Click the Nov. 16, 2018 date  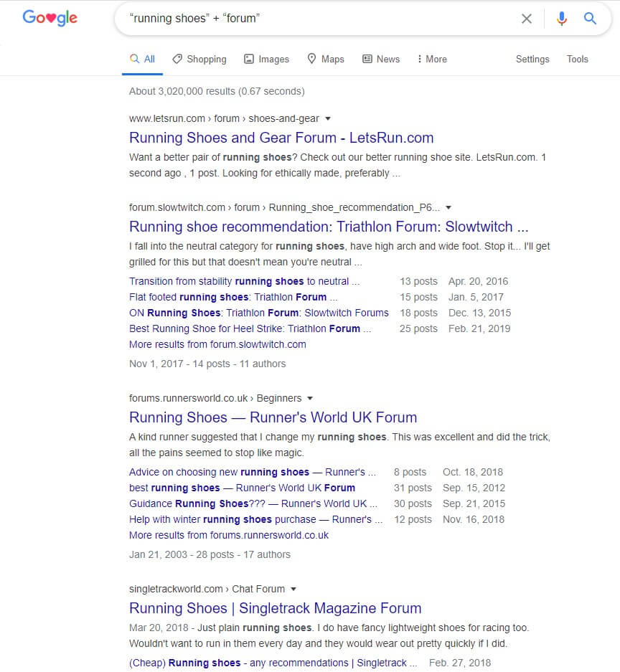474,519
